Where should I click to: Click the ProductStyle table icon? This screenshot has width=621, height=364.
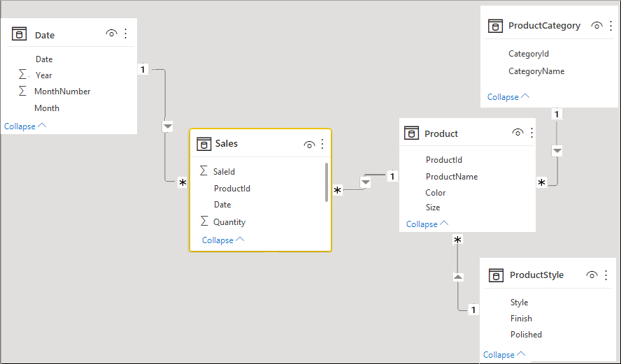[496, 275]
